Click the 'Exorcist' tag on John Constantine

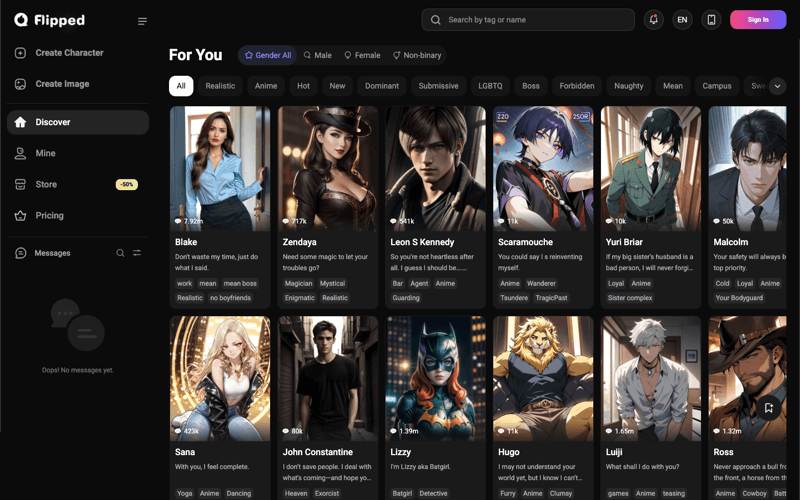tap(327, 493)
